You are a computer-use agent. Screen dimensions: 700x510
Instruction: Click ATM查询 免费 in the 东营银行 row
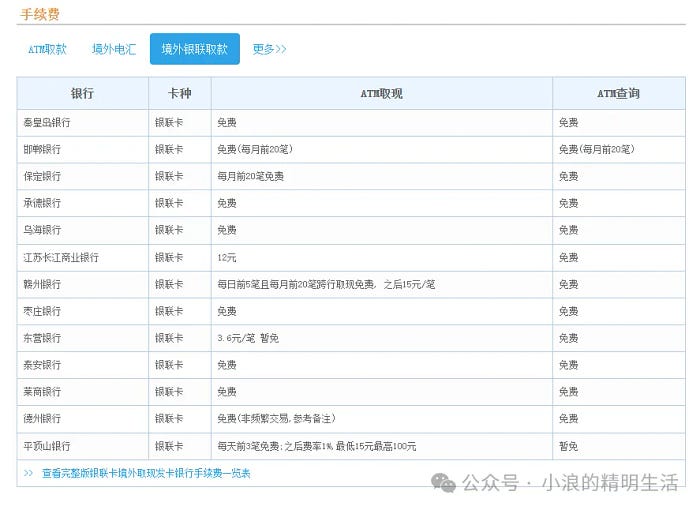pos(568,338)
